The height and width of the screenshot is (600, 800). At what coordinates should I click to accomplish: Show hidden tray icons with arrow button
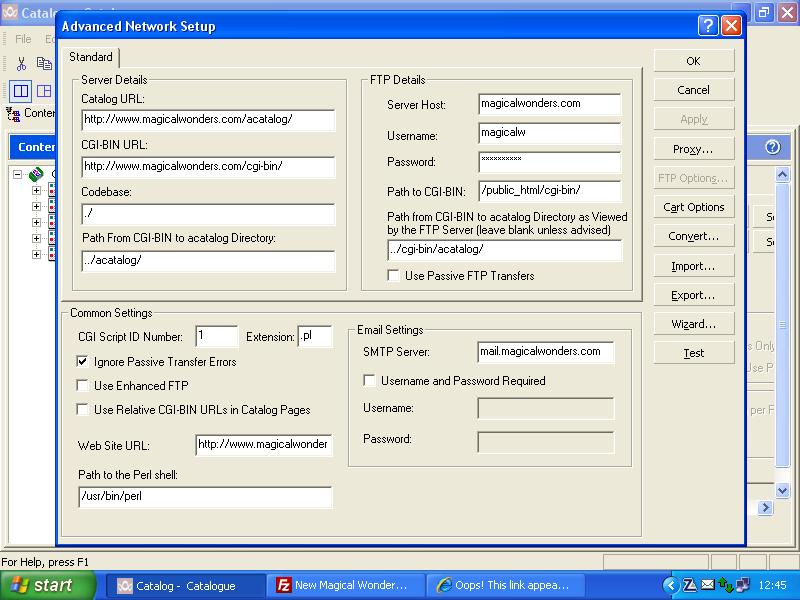[x=671, y=585]
